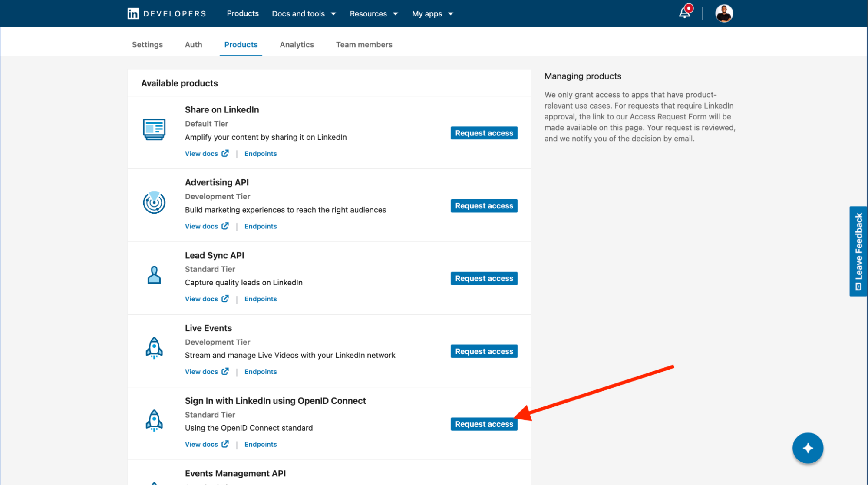Expand the Docs and tools dropdown
The width and height of the screenshot is (868, 485).
(304, 14)
